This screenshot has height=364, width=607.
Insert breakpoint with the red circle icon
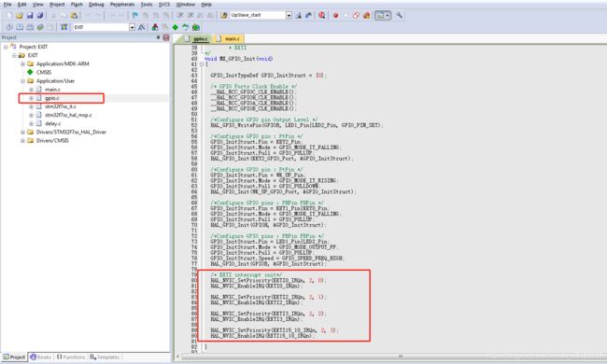[335, 16]
